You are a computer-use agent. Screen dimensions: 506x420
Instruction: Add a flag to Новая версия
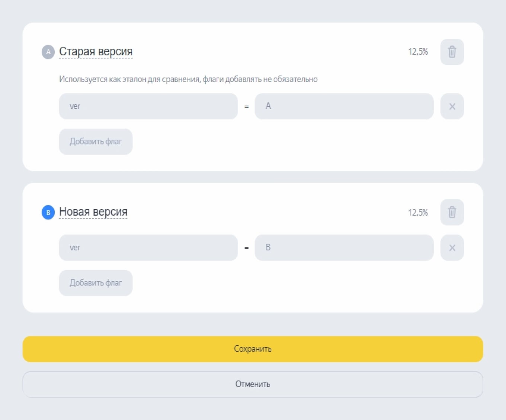[x=96, y=283]
